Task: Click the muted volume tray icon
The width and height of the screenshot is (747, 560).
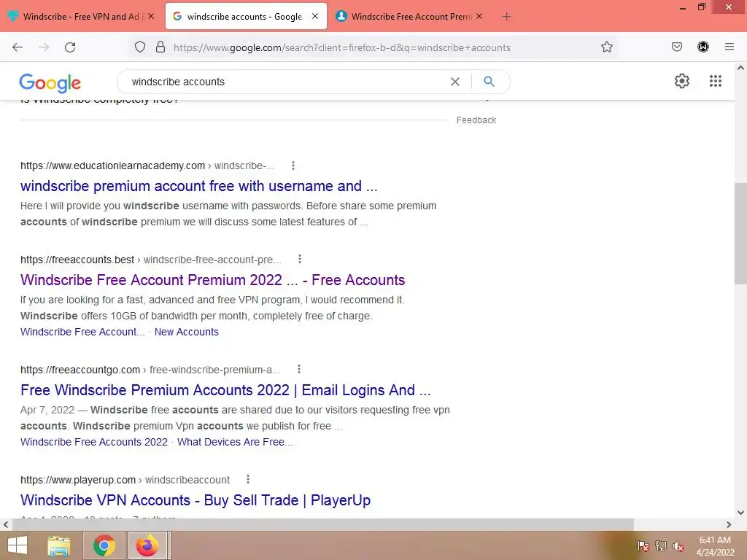Action: tap(678, 546)
